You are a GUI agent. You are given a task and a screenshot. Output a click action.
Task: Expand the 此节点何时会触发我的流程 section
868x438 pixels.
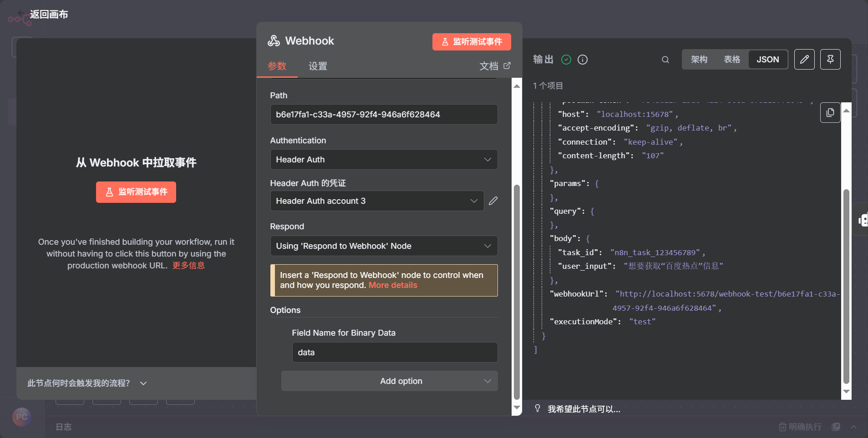pos(87,383)
